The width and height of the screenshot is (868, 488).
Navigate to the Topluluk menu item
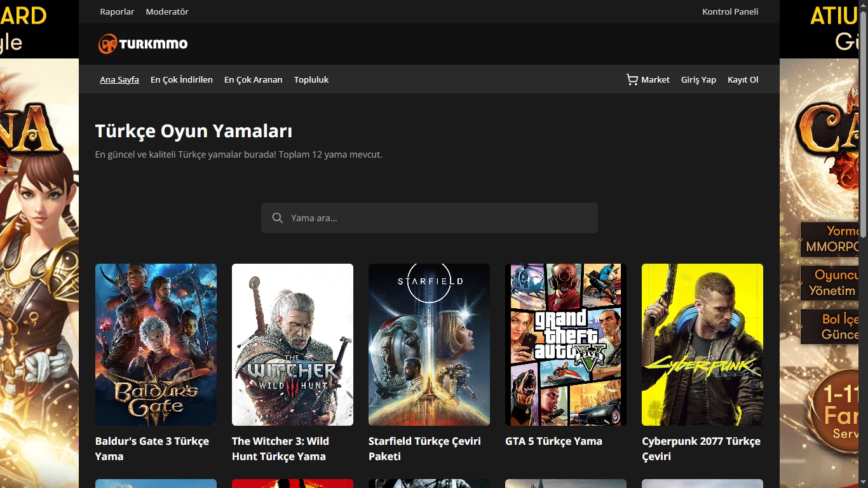tap(311, 79)
